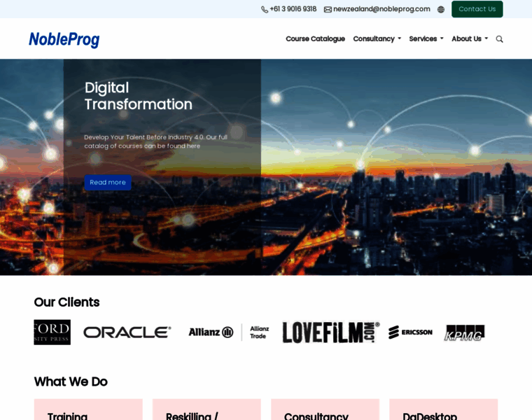Click the 'Develop Your Talent' banner text
Viewport: 532px width, 420px height.
(x=155, y=141)
